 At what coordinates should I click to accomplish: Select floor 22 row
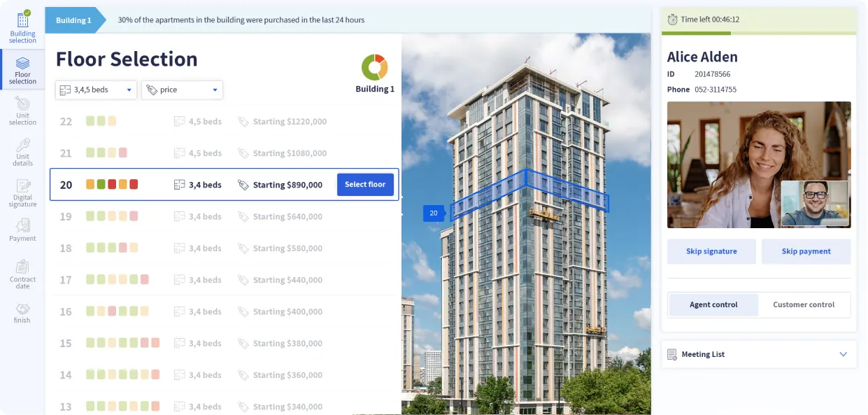(x=224, y=122)
